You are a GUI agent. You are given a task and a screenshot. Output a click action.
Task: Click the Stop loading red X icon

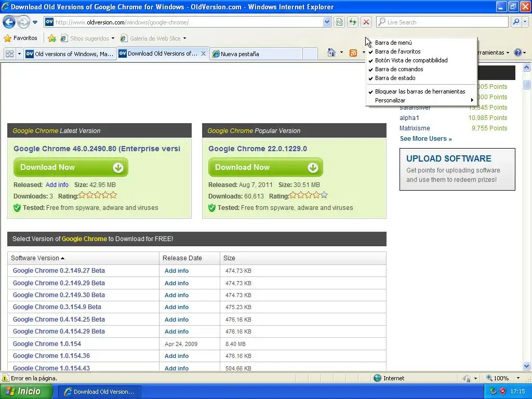tap(366, 22)
